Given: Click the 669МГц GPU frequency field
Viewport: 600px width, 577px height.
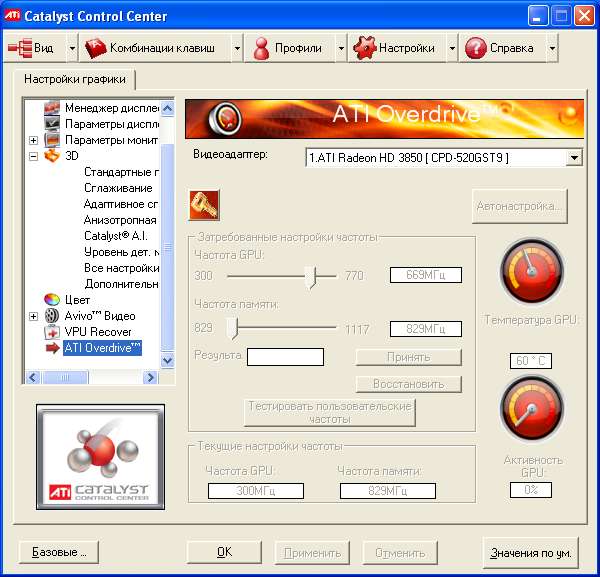Looking at the screenshot, I should click(426, 275).
